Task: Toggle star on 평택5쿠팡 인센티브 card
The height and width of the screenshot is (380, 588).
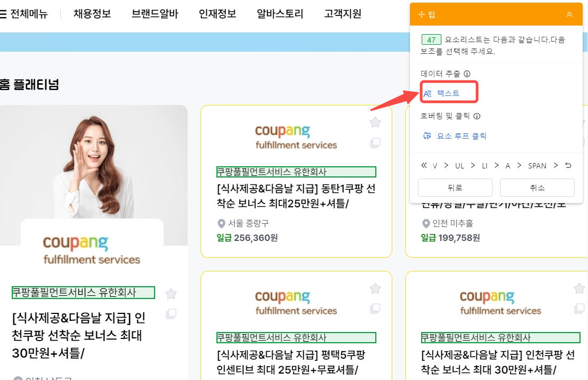Action: [x=375, y=288]
